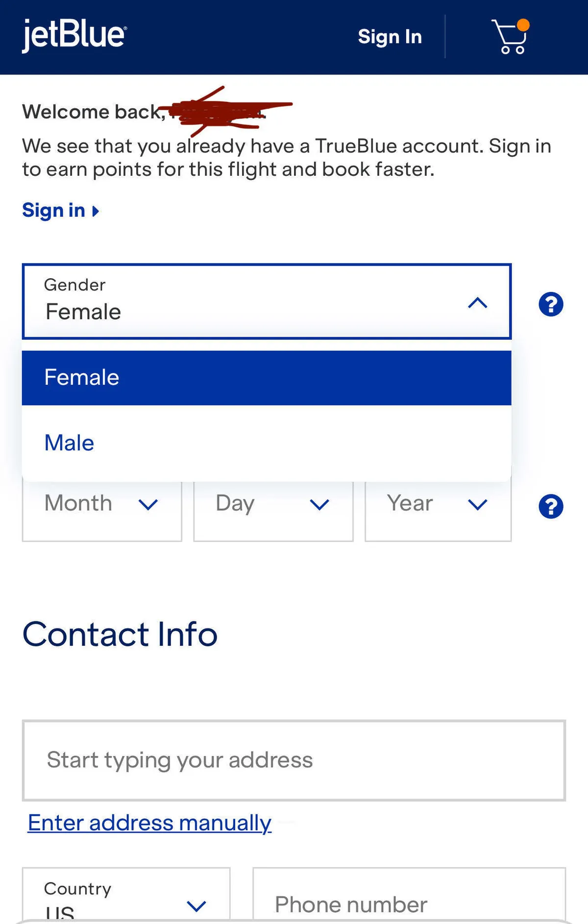588x924 pixels.
Task: Click Enter address manually link
Action: (149, 823)
